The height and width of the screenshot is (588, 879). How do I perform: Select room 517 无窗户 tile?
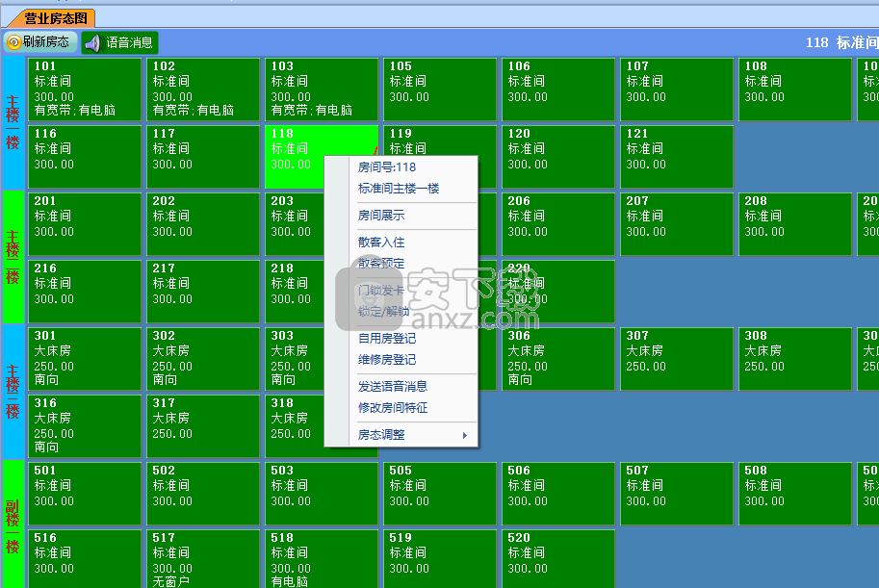[203, 559]
